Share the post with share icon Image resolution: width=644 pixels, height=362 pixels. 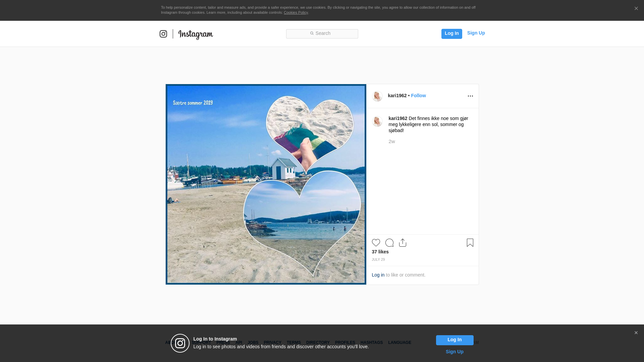point(403,243)
